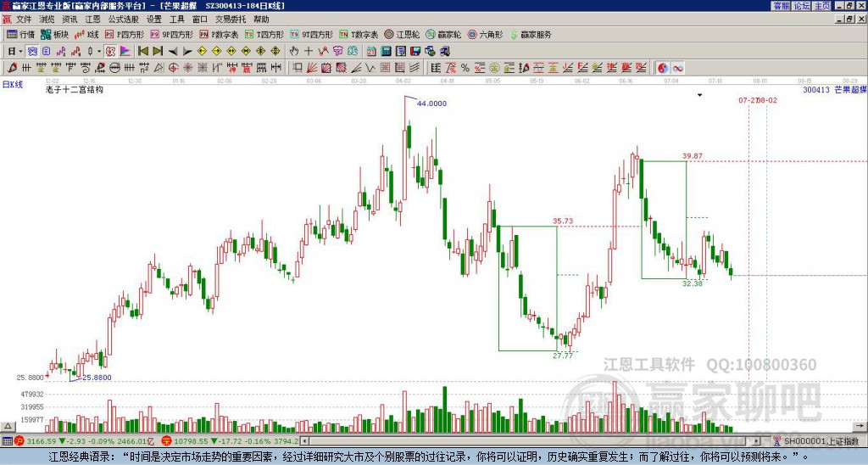Click the black right arrow icon
Viewport: 868px width, 465px height.
pyautogui.click(x=187, y=52)
